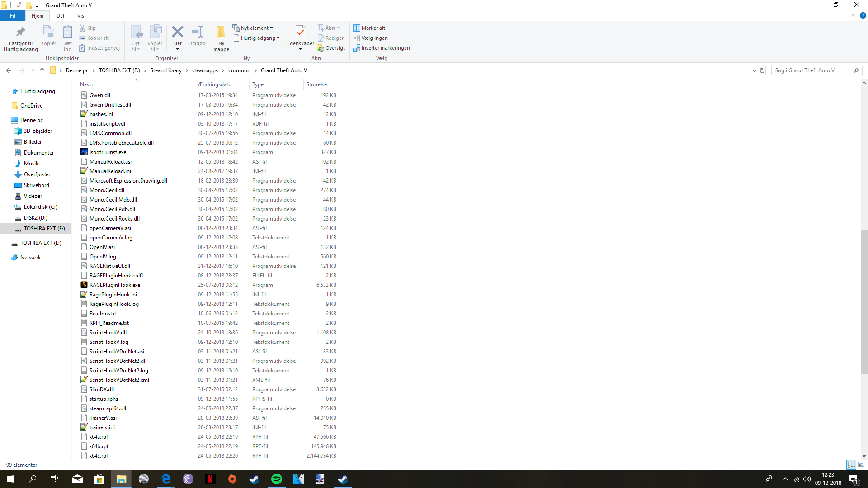Open the Fil menu tab

point(13,16)
